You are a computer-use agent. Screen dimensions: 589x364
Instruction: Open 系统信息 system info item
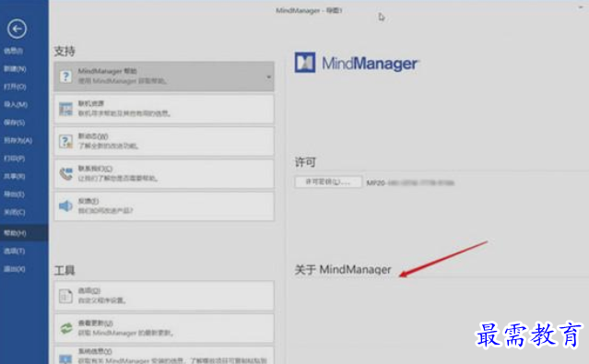click(x=164, y=355)
